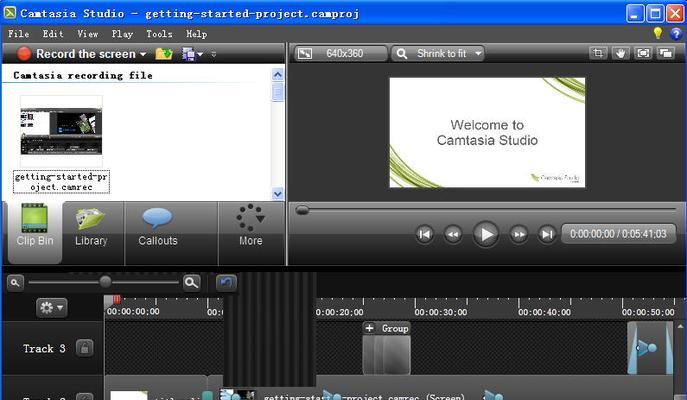Click the timeline zoom in magnifier
Viewport: 687px width, 400px height.
coord(191,283)
